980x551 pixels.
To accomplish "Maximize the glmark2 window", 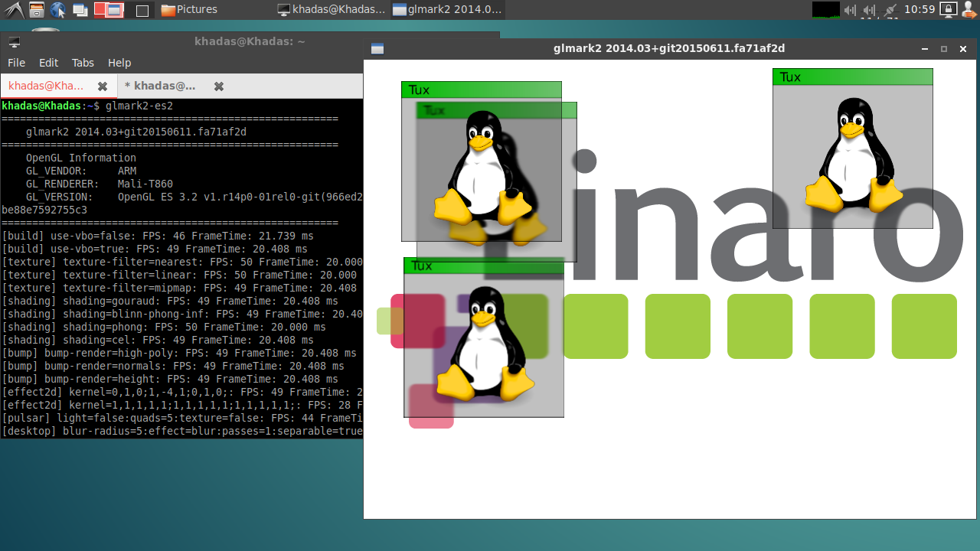I will point(943,49).
